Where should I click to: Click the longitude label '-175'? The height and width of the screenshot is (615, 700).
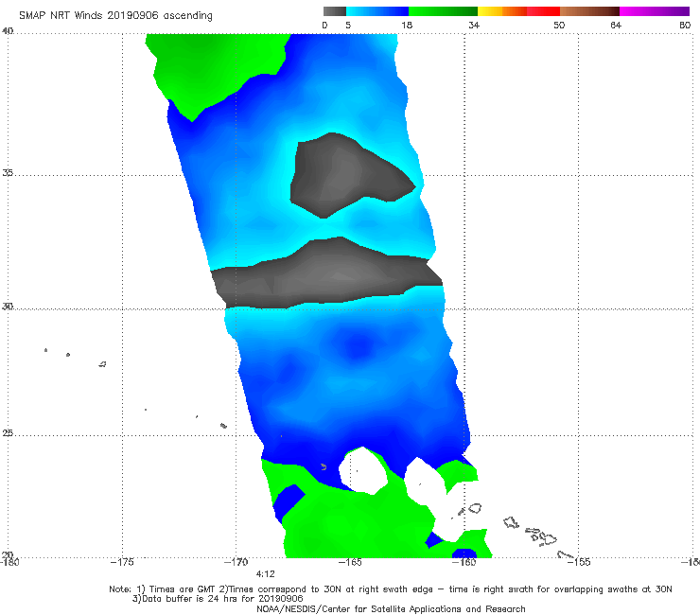tap(122, 562)
